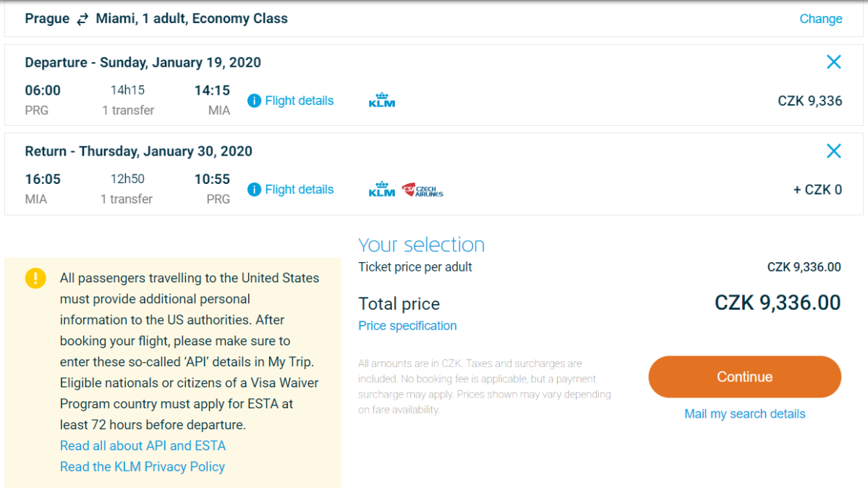Click the KLM logo on return flight
This screenshot has width=868, height=488.
click(382, 190)
